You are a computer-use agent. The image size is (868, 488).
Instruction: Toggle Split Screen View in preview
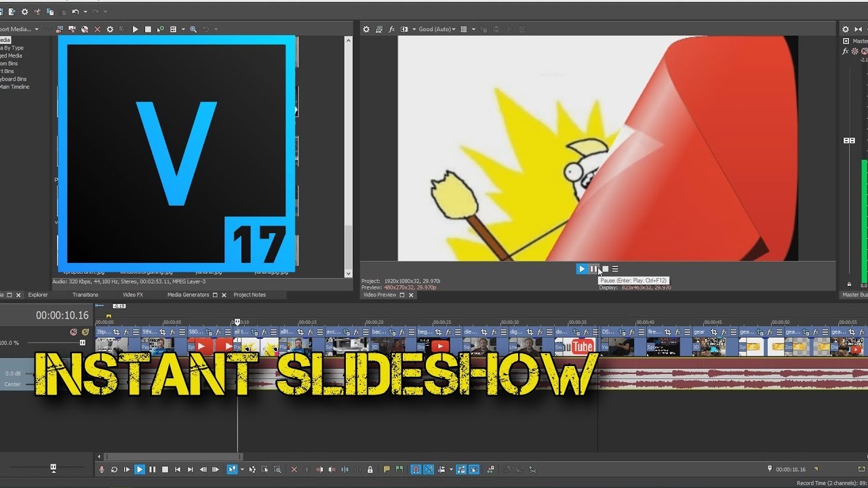pos(404,29)
